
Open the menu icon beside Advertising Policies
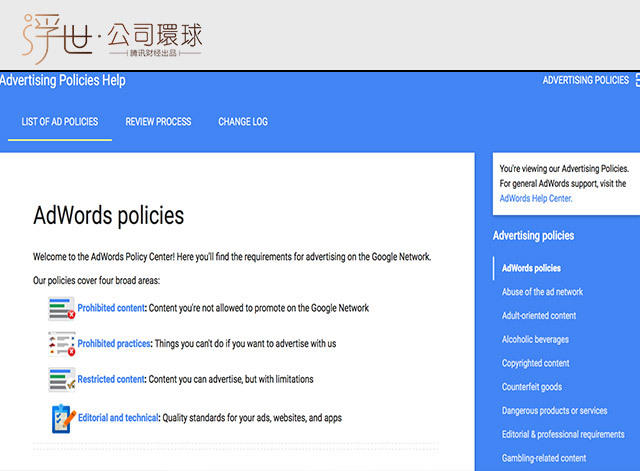point(636,80)
